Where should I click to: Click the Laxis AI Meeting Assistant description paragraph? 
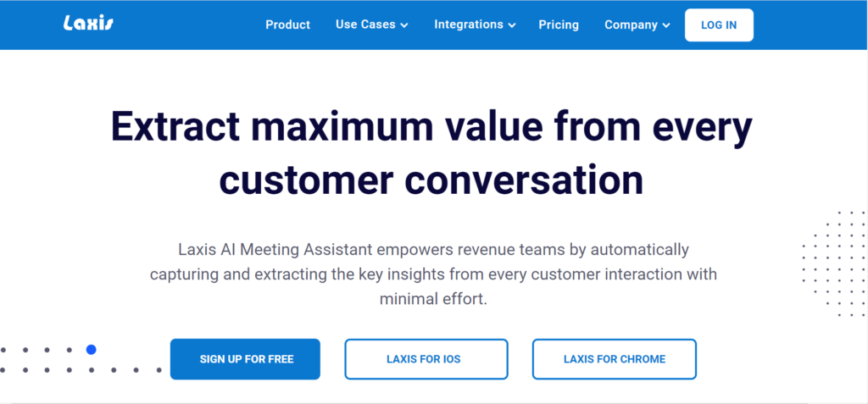(433, 274)
